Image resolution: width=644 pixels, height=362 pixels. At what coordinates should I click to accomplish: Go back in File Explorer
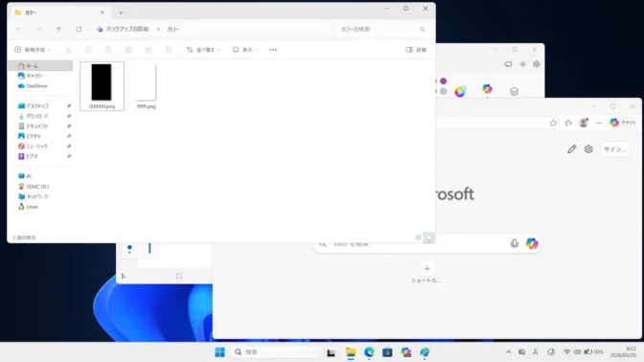pos(18,29)
